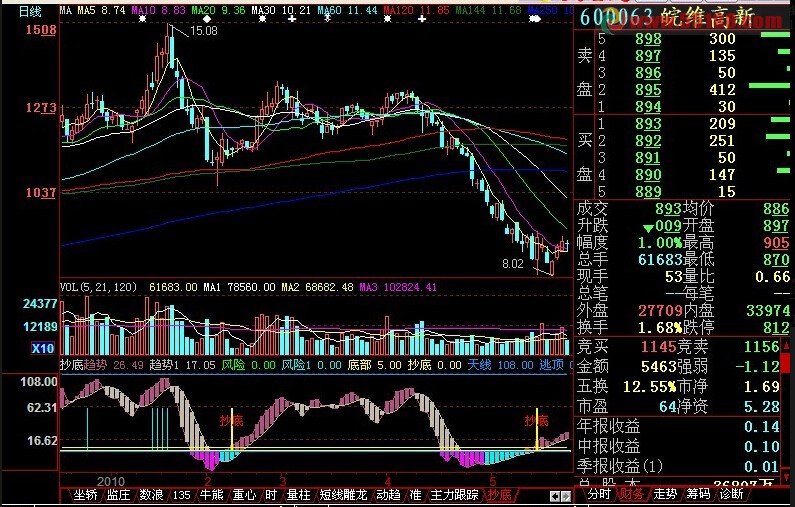
Task: Click the 换手 value 1.68%
Action: (x=660, y=328)
